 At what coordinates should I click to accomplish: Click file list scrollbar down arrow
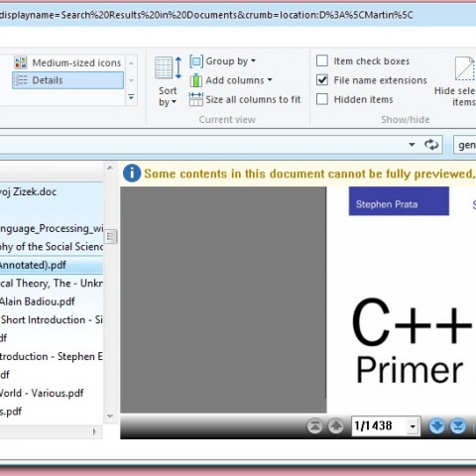(x=110, y=416)
